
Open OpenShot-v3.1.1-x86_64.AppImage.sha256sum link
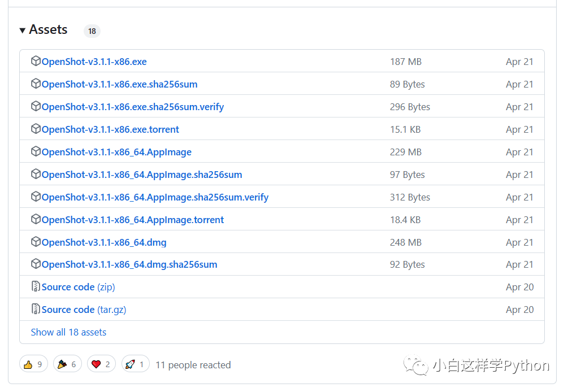pyautogui.click(x=142, y=175)
